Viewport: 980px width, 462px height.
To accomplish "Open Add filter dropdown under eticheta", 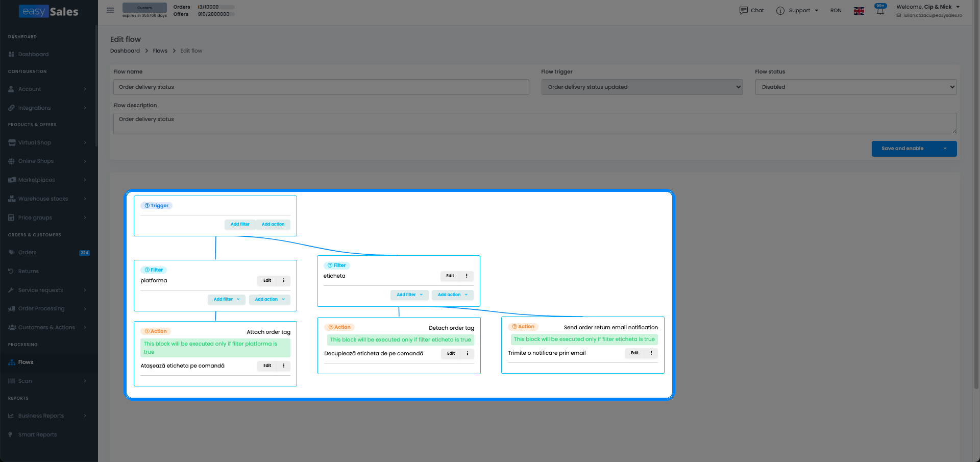I will [x=409, y=295].
